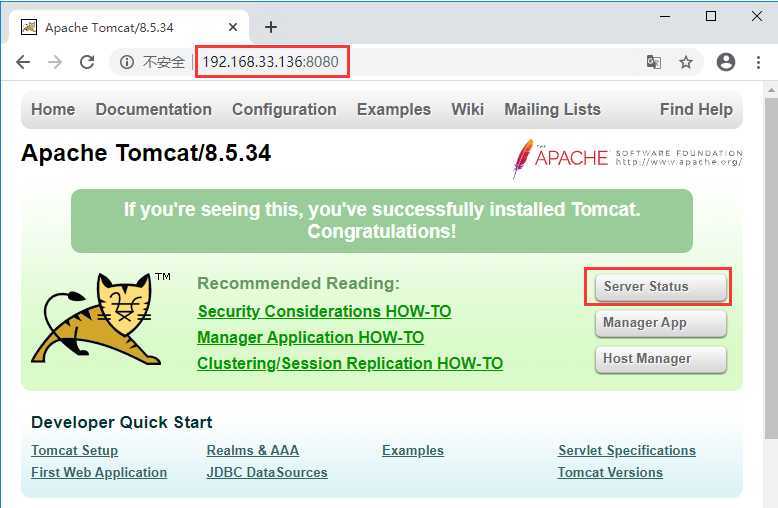778x508 pixels.
Task: Close the Apache Tomcat/8.5.34 tab
Action: point(233,27)
